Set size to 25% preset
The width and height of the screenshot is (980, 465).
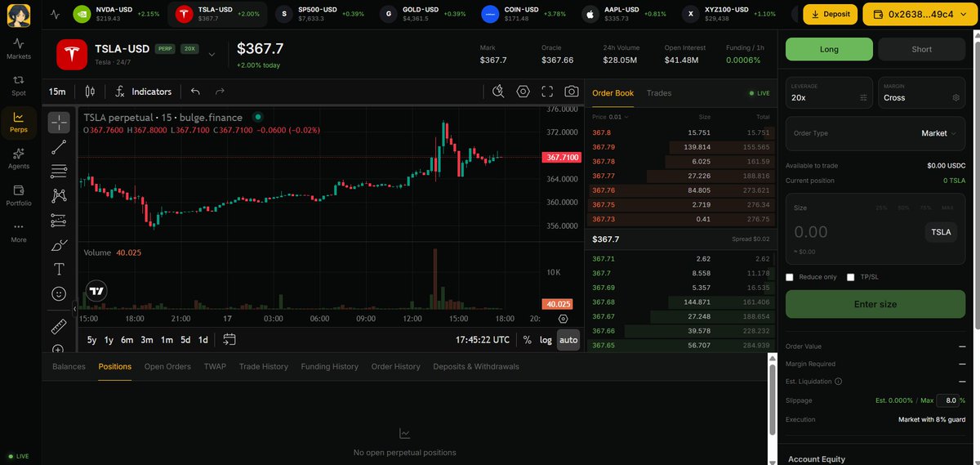[x=881, y=208]
